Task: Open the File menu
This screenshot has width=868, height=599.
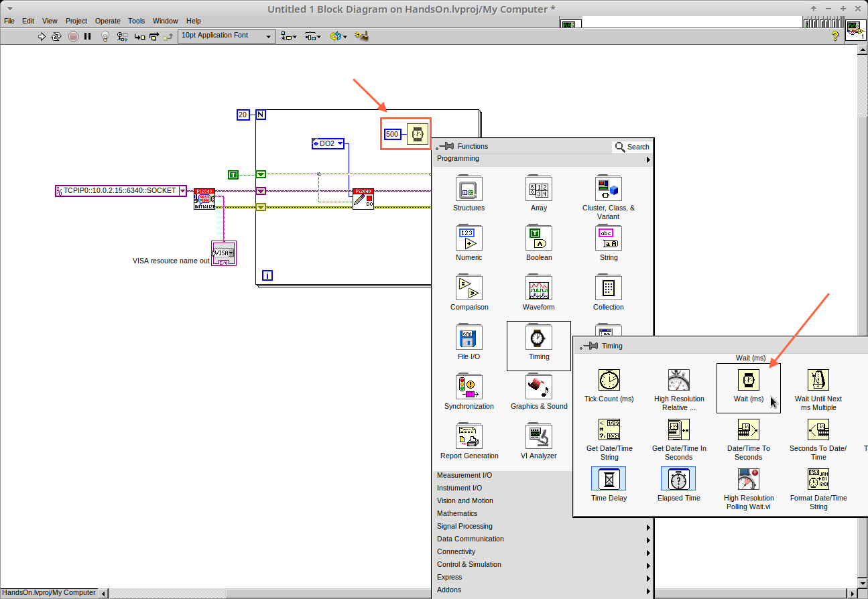Action: tap(9, 21)
